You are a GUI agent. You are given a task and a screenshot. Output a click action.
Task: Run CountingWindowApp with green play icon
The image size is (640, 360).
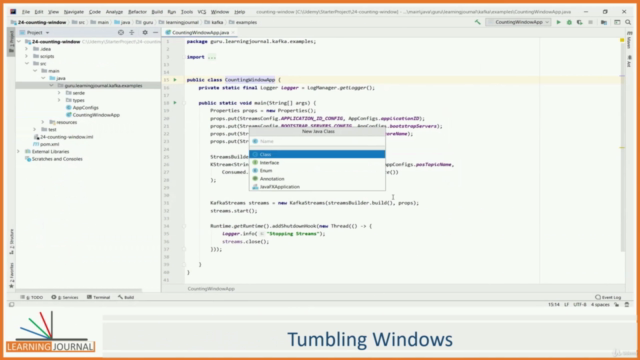[558, 22]
